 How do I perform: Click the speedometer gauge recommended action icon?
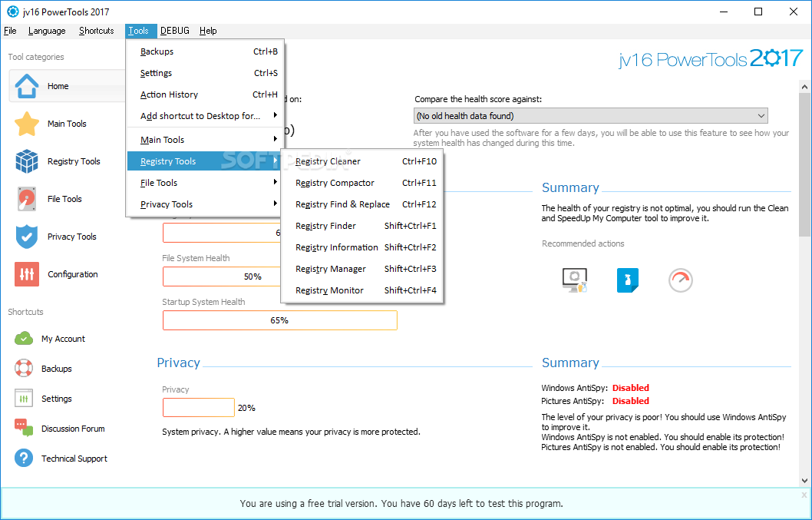681,280
